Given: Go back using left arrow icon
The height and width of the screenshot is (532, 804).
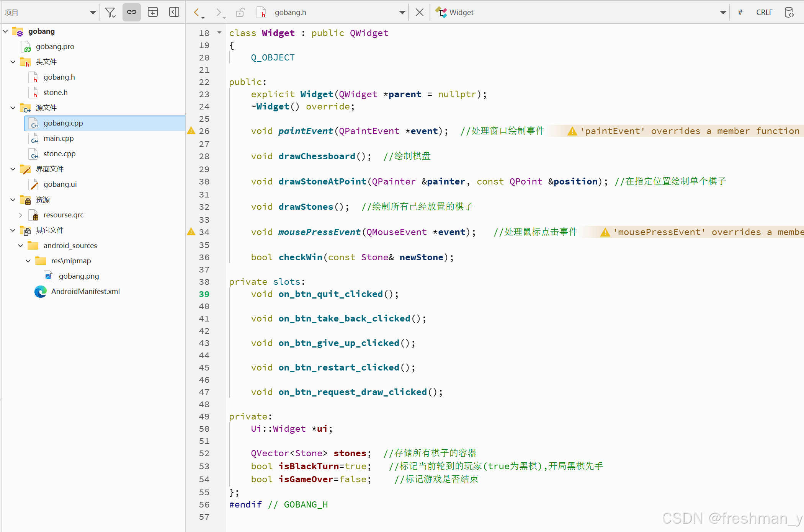Looking at the screenshot, I should (x=197, y=13).
